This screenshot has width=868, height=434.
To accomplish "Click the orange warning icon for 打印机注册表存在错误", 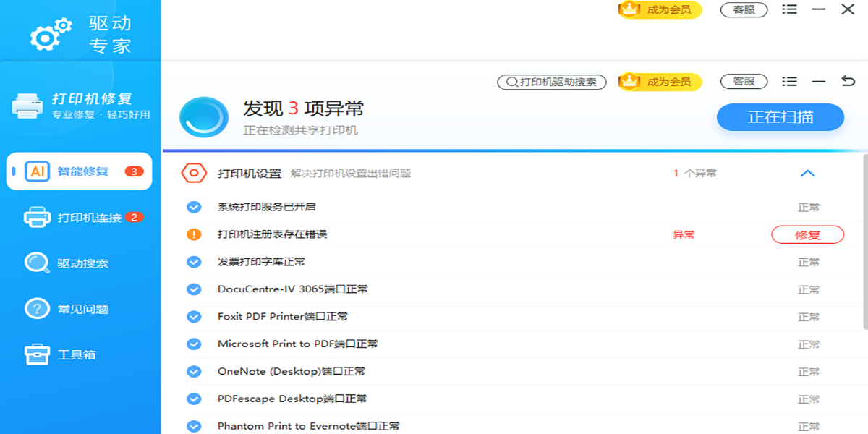I will point(194,234).
